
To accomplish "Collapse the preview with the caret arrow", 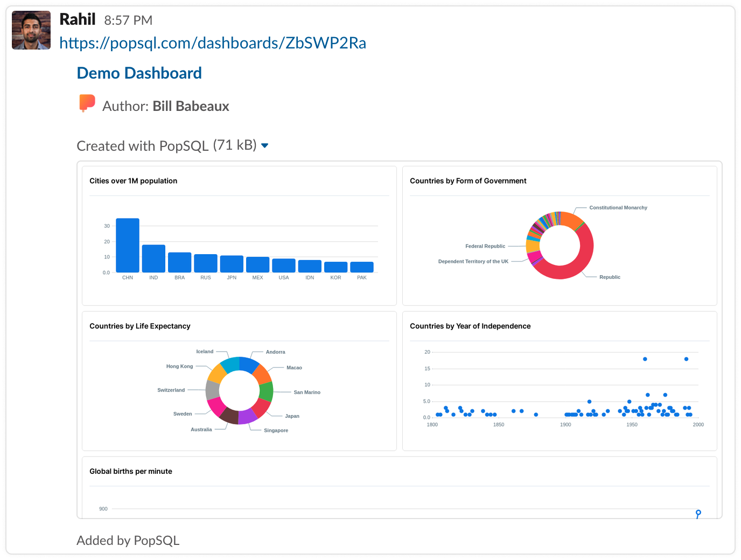I will click(x=264, y=145).
